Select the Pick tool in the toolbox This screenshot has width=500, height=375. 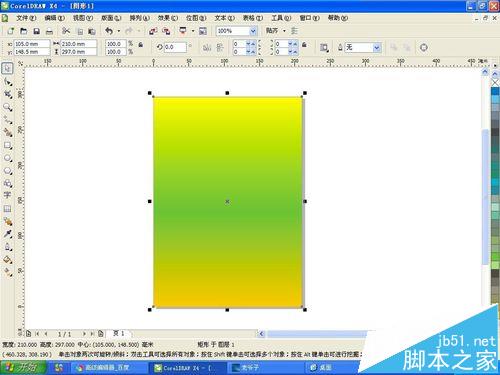coord(7,68)
